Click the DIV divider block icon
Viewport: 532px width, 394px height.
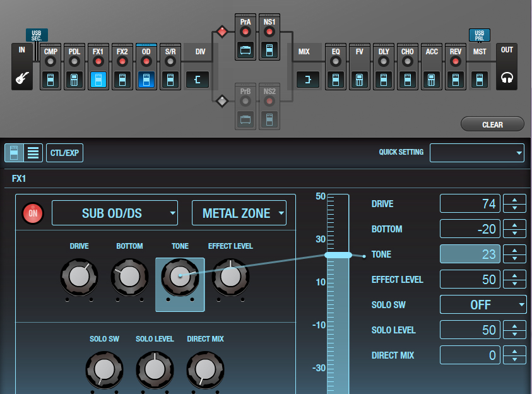point(197,80)
